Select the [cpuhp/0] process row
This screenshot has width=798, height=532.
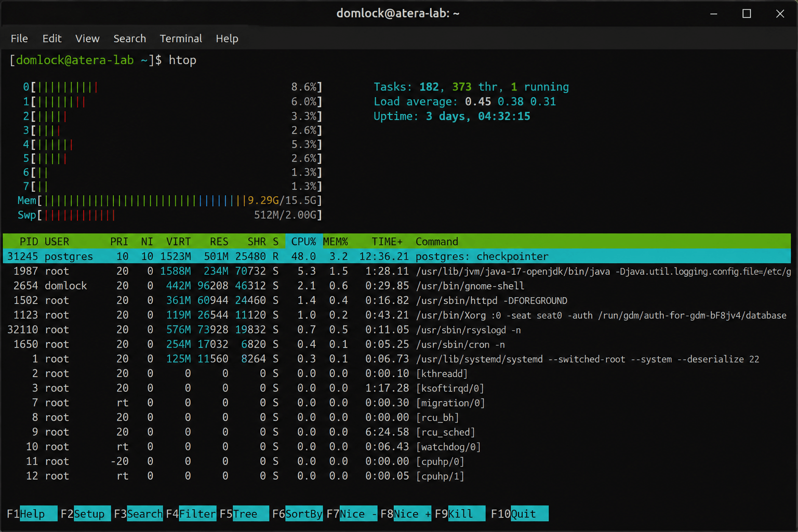pos(397,461)
